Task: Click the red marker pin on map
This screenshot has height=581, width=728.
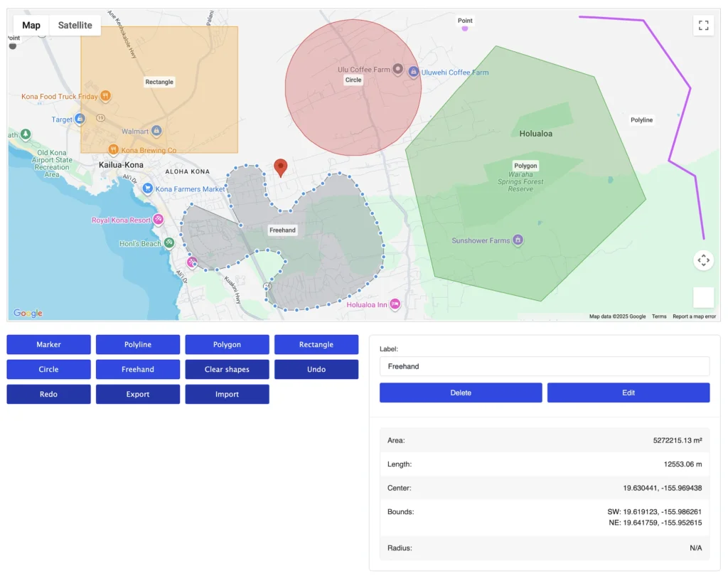Action: click(x=281, y=167)
